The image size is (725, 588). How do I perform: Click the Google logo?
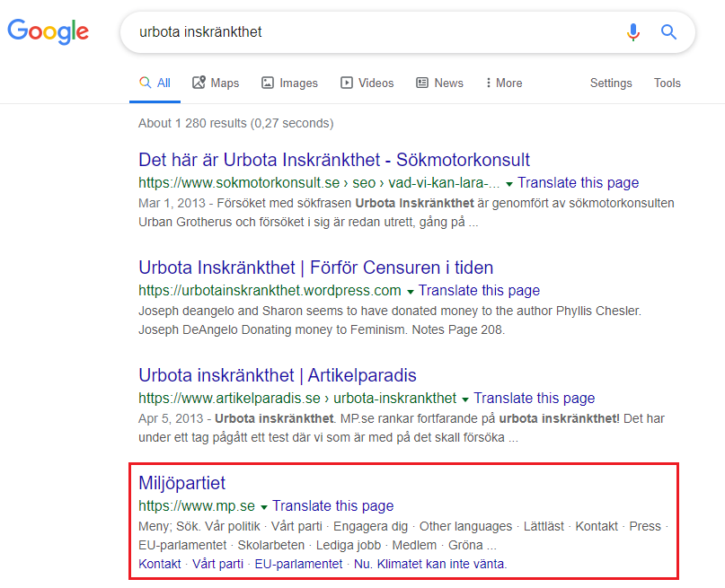tap(49, 32)
